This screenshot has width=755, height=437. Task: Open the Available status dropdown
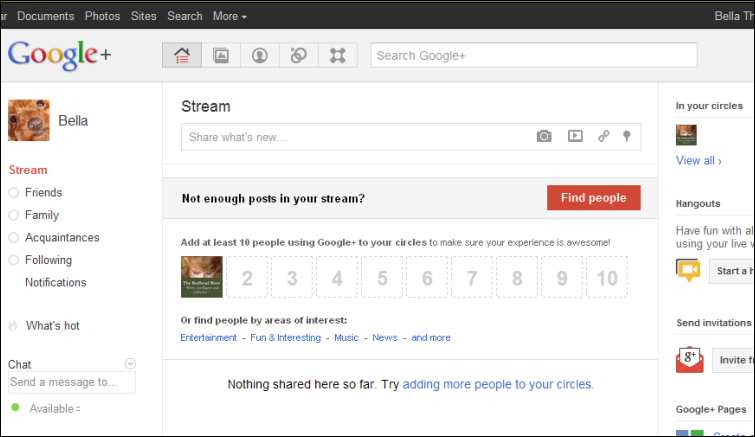(x=55, y=409)
